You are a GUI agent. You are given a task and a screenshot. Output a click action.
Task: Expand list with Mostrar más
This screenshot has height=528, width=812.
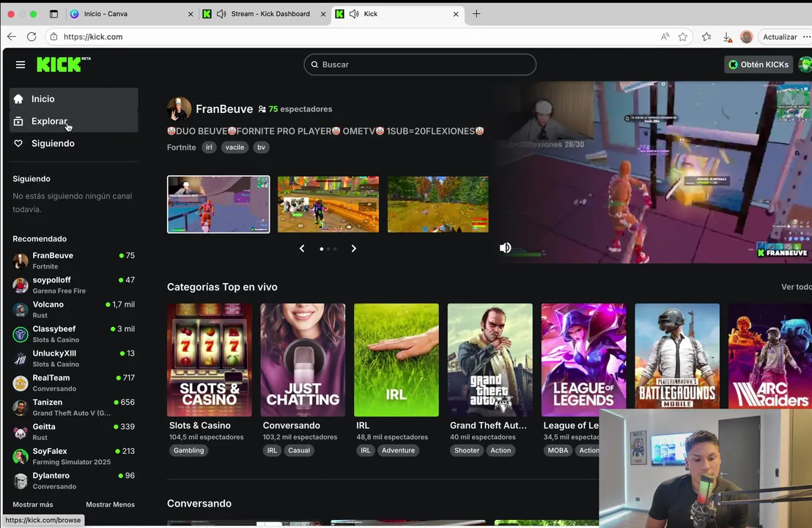pos(33,504)
